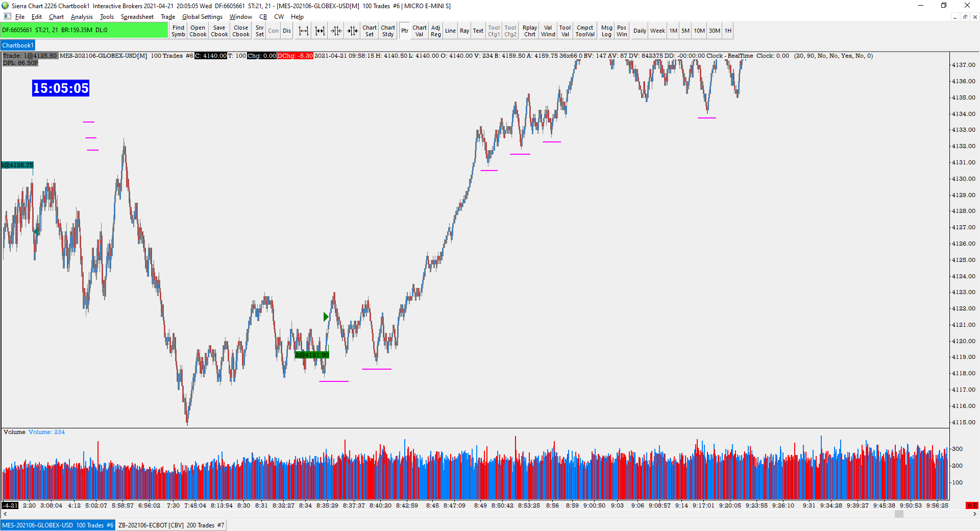Image resolution: width=980 pixels, height=531 pixels.
Task: Set chart period to 5M
Action: click(685, 31)
